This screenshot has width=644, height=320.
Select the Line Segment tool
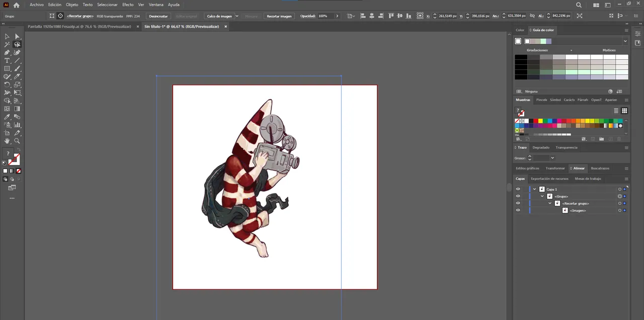tap(17, 60)
